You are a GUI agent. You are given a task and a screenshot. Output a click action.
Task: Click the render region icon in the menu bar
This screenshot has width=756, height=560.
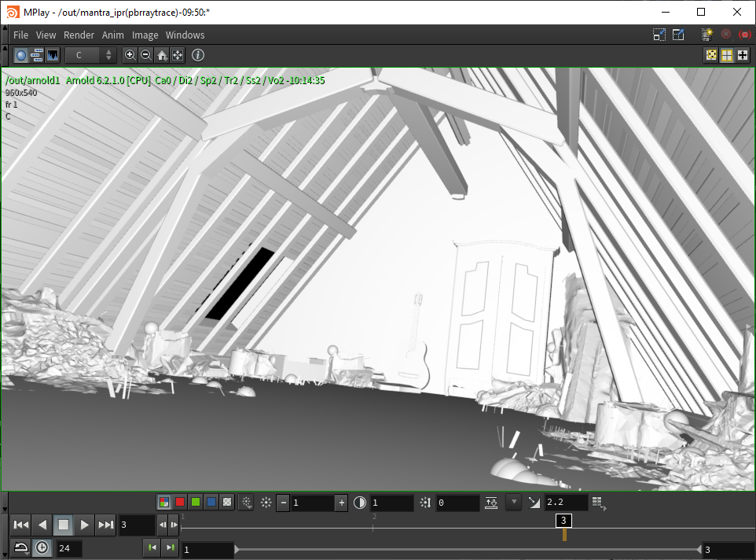(659, 35)
